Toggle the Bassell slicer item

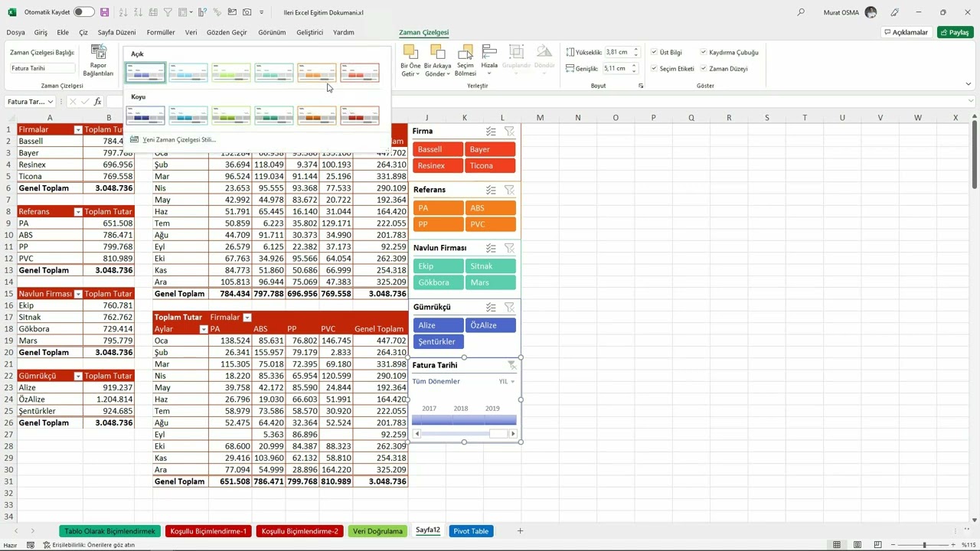click(438, 149)
